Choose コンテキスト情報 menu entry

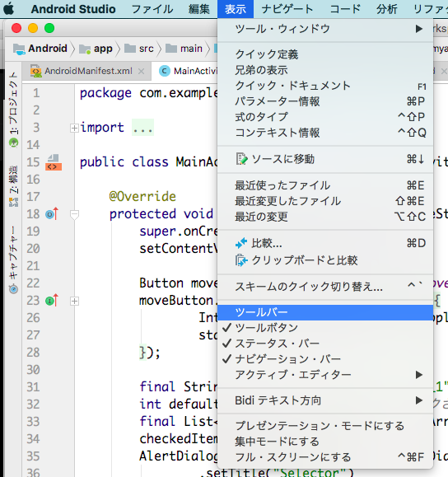pos(325,133)
